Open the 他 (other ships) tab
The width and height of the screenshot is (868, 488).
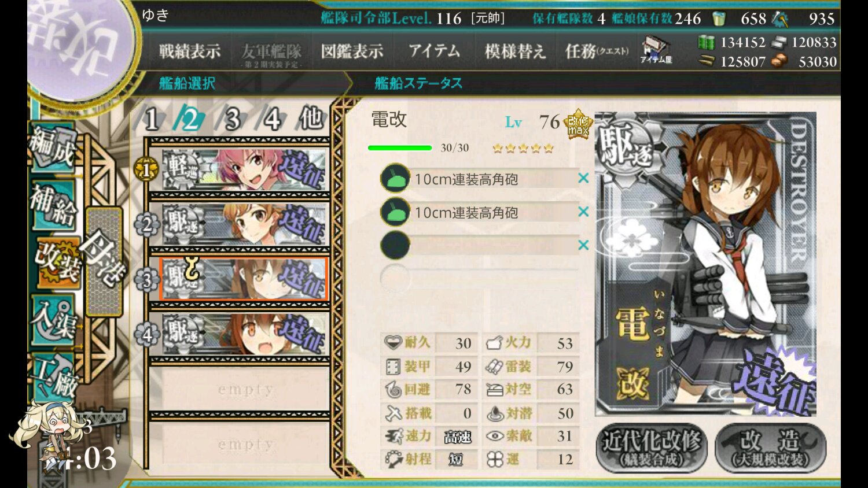pos(311,119)
